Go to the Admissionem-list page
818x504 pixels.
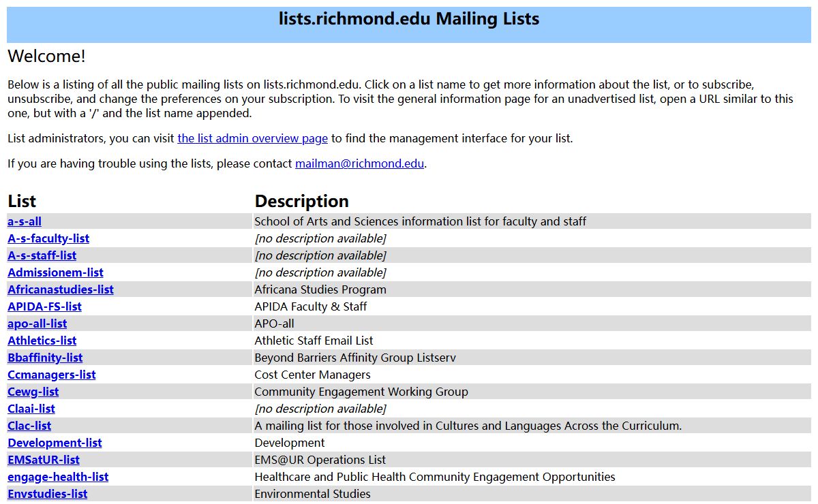point(55,272)
